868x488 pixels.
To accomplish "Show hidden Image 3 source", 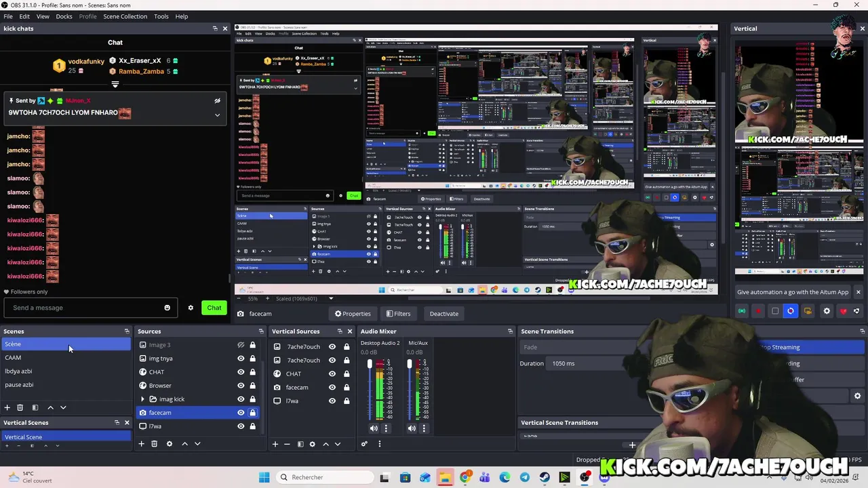I will tap(241, 345).
